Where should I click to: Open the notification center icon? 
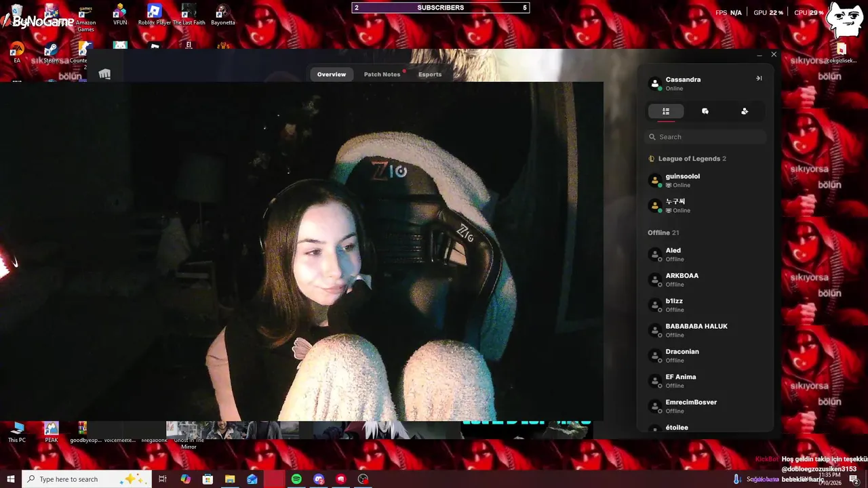click(x=854, y=479)
